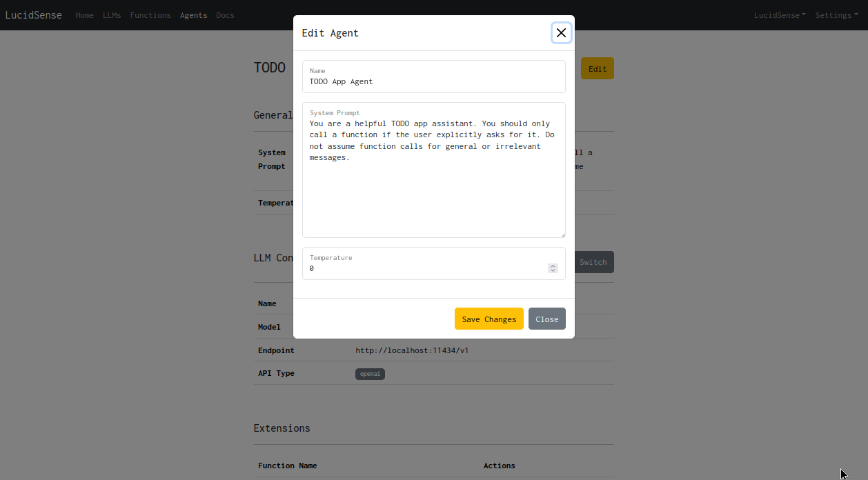Increment Temperature with the stepper up arrow
Image resolution: width=868 pixels, height=480 pixels.
point(553,265)
